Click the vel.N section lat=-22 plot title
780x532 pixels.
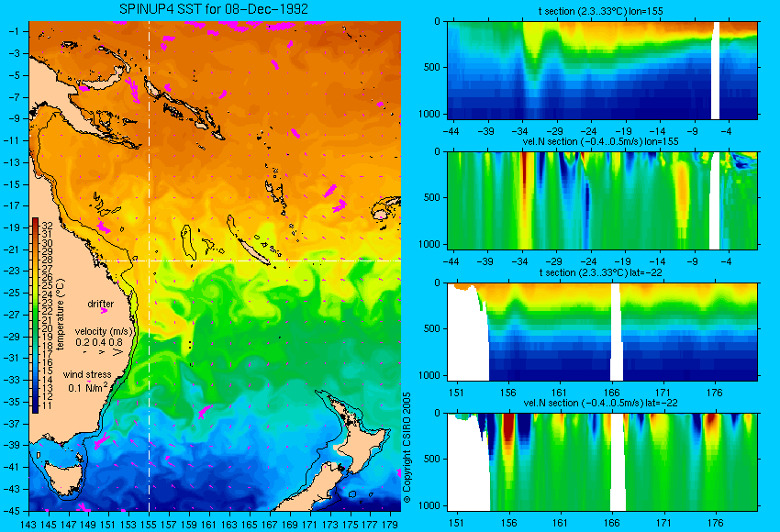(x=600, y=403)
